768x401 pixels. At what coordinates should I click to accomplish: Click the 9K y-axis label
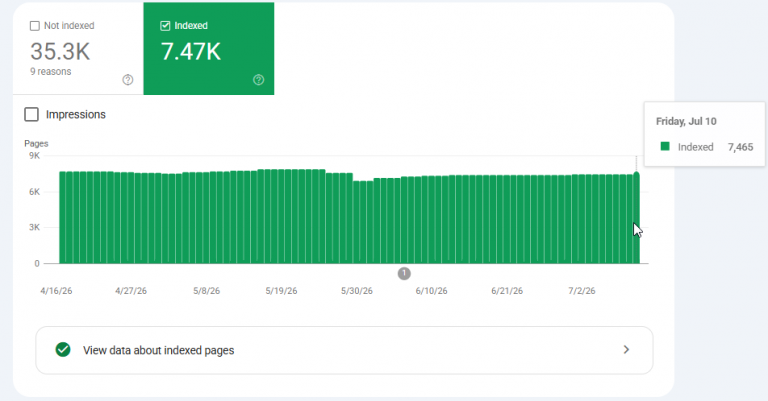34,156
